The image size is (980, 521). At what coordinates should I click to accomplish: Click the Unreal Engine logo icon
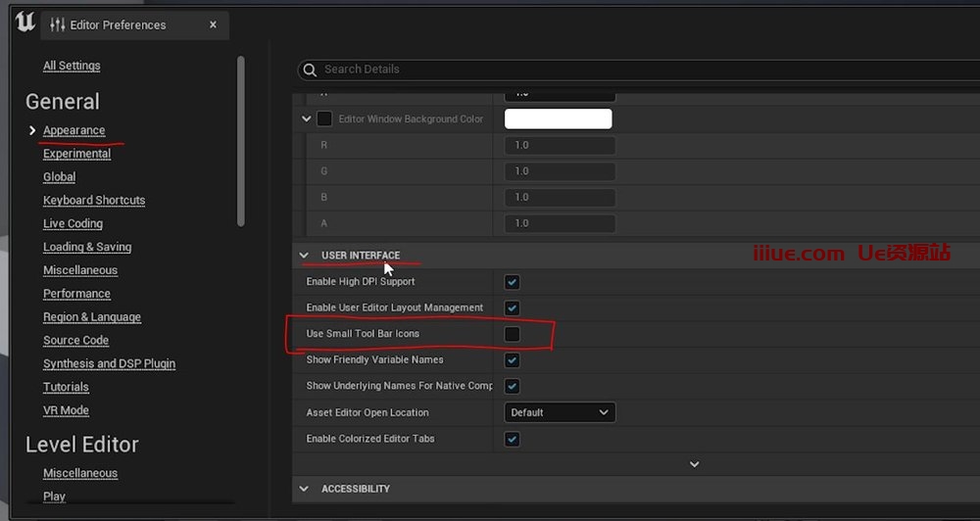coord(25,24)
